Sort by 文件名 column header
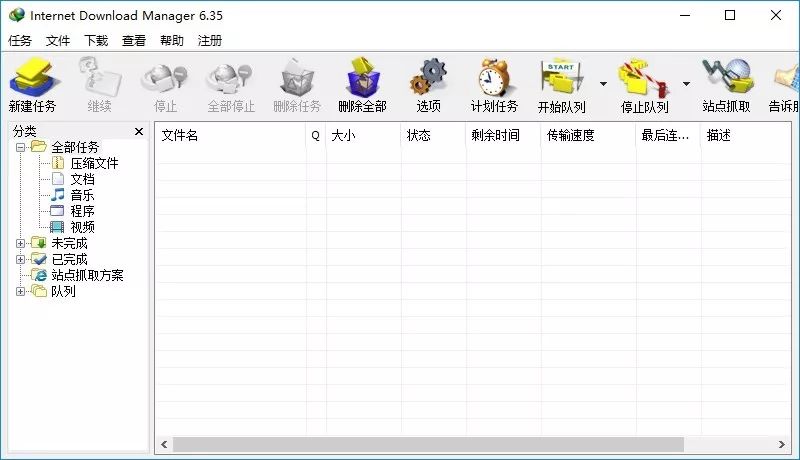 [230, 135]
